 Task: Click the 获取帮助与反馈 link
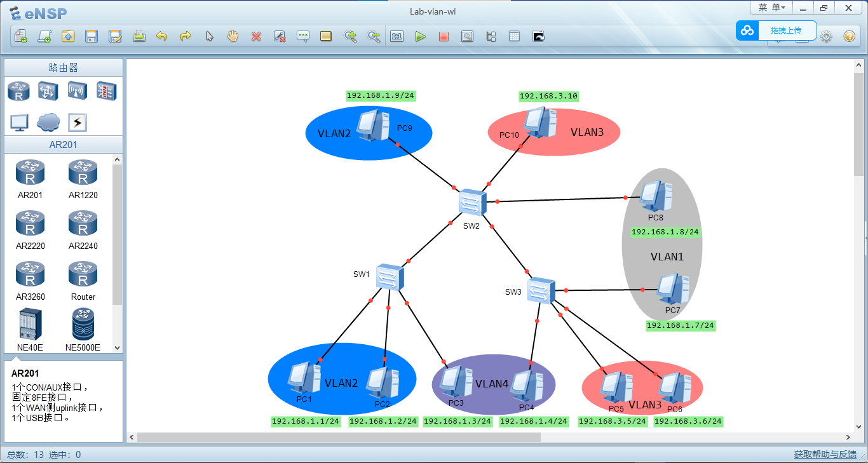click(826, 455)
